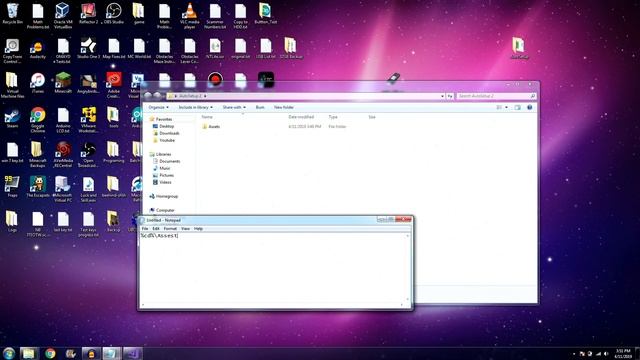Select the iTunes desktop shortcut
Screen dimensions: 640x360
click(38, 83)
